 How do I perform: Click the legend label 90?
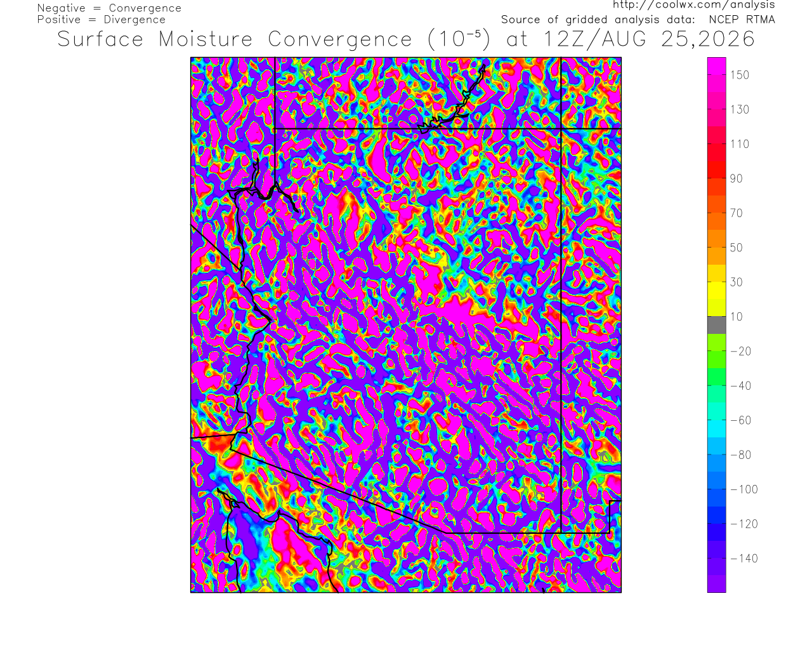coord(737,178)
